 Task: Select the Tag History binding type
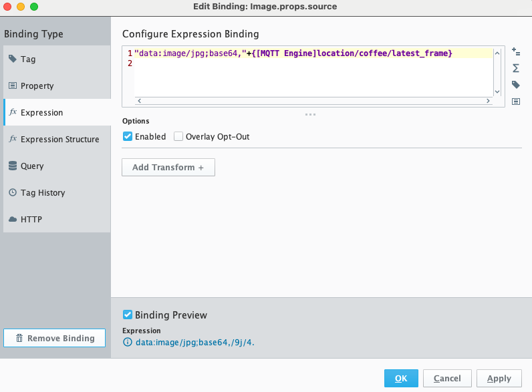[x=57, y=192]
